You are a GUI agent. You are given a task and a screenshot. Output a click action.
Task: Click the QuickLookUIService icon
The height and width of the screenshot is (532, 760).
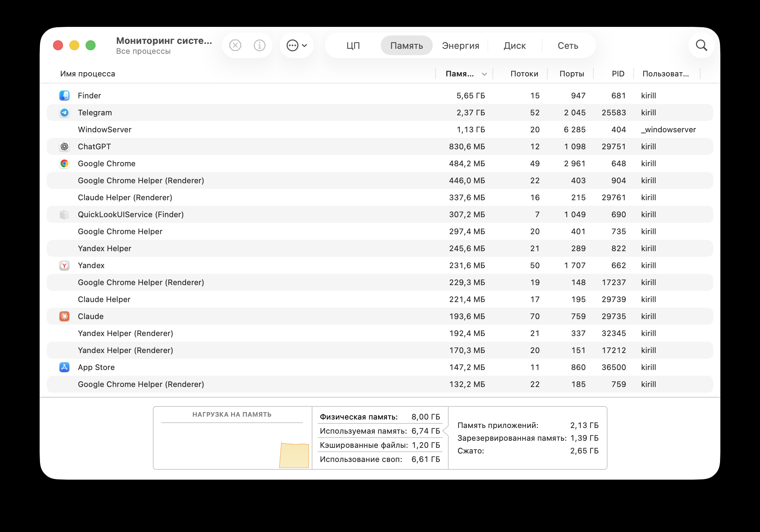tap(64, 214)
